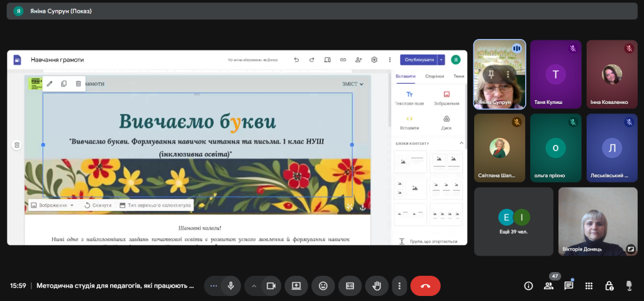
Task: Open the emoji reactions picker
Action: click(x=323, y=285)
